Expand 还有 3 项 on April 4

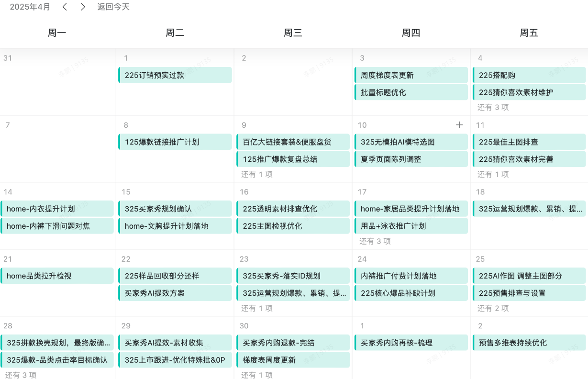(x=493, y=107)
